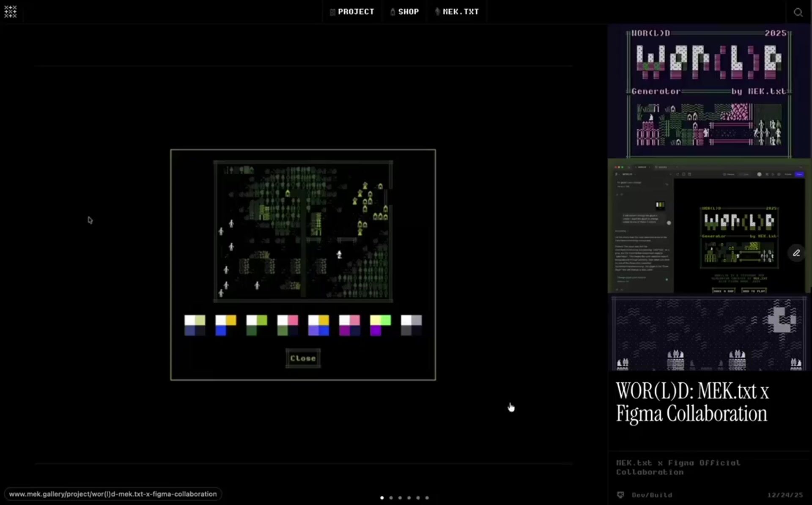The width and height of the screenshot is (812, 505).
Task: Go to the second carousel dot
Action: coord(391,498)
